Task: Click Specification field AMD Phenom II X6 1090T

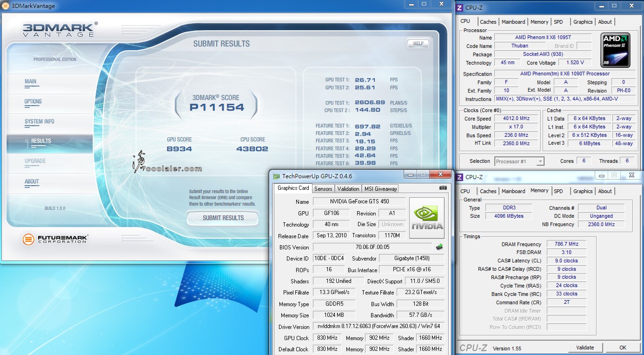Action: click(x=564, y=74)
